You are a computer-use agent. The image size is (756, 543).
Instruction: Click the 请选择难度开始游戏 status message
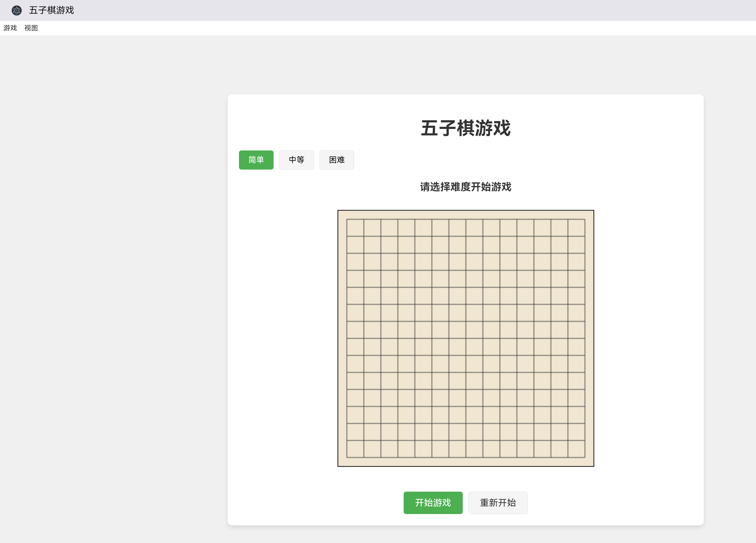click(x=465, y=187)
